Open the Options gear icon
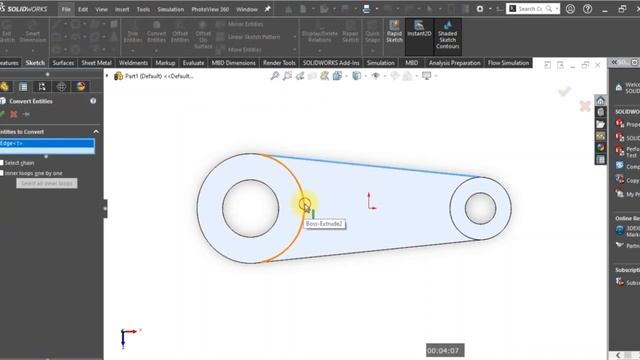The height and width of the screenshot is (360, 640). (x=480, y=9)
